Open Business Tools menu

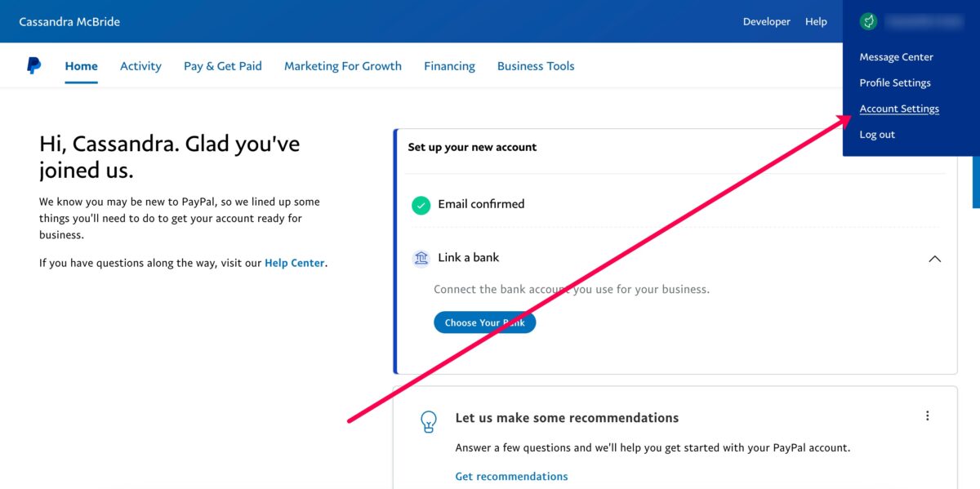tap(536, 66)
